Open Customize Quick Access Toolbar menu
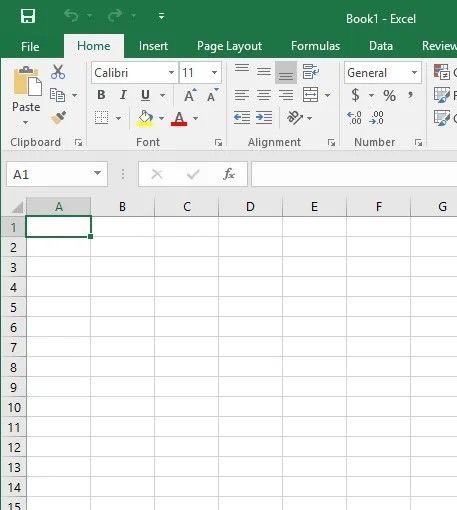The width and height of the screenshot is (457, 510). pyautogui.click(x=162, y=16)
